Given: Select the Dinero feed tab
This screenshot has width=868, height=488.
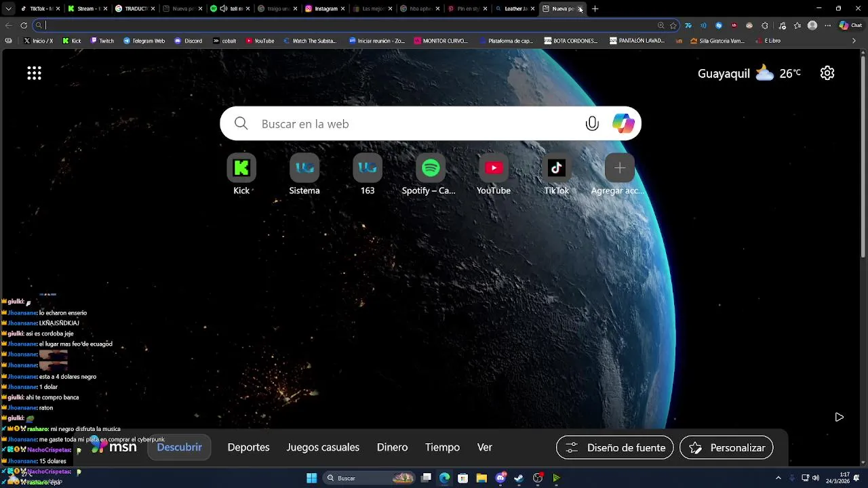Looking at the screenshot, I should pyautogui.click(x=392, y=447).
